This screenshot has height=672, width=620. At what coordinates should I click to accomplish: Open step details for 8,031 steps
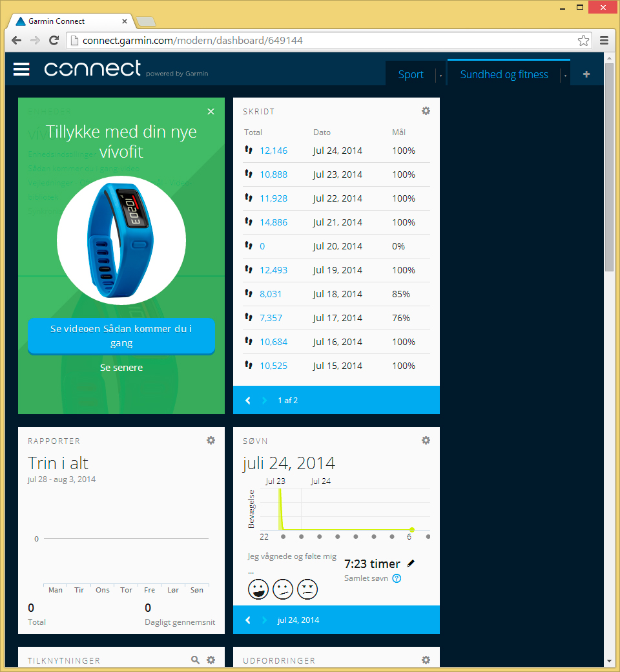(x=271, y=295)
